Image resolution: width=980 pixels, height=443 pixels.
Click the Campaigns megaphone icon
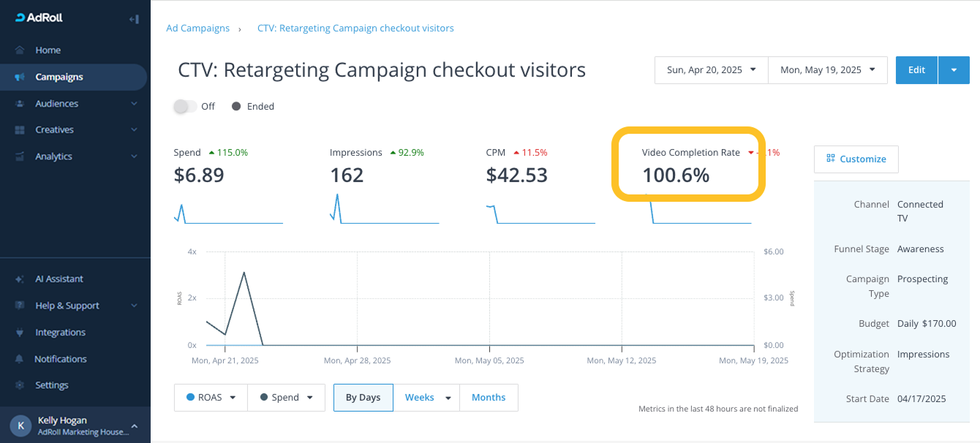20,77
